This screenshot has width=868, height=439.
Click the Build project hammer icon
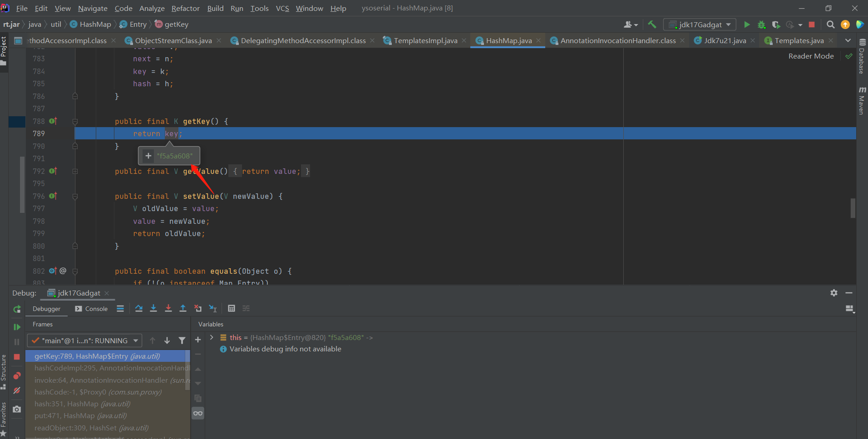click(x=652, y=25)
